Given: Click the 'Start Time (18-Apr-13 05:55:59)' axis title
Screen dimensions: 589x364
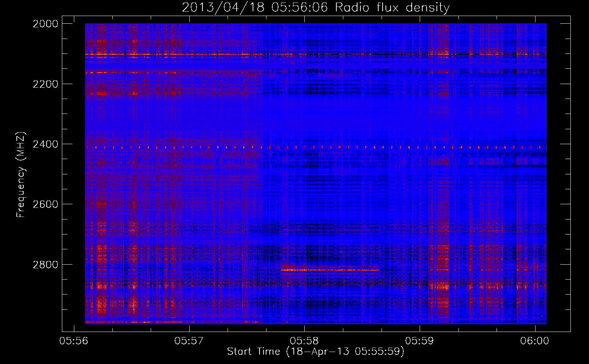Looking at the screenshot, I should [316, 352].
